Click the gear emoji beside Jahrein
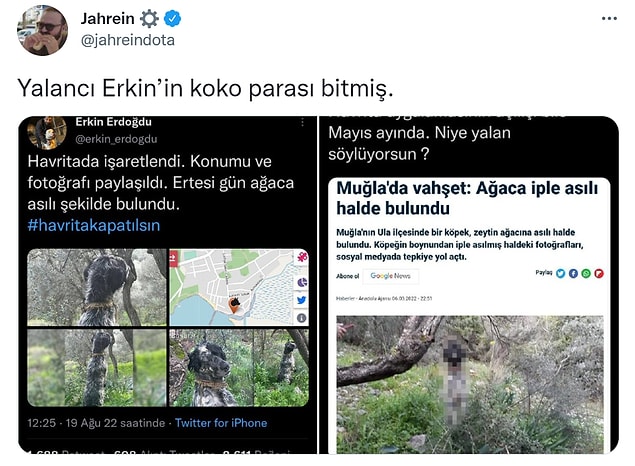Image resolution: width=635 pixels, height=466 pixels. click(149, 19)
